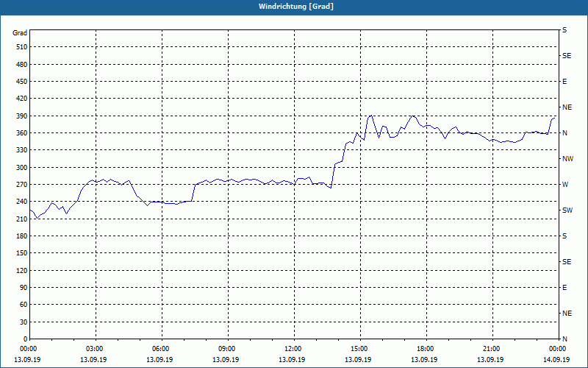This screenshot has height=368, width=588.
Task: Select the 90 y-axis value
Action: (x=24, y=288)
